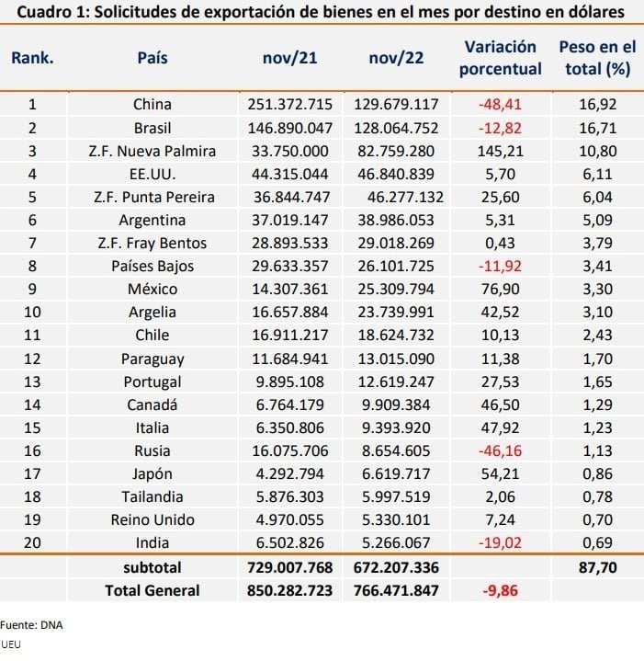This screenshot has height=661, width=644.
Task: Click the EE.UU. row label
Action: (153, 174)
